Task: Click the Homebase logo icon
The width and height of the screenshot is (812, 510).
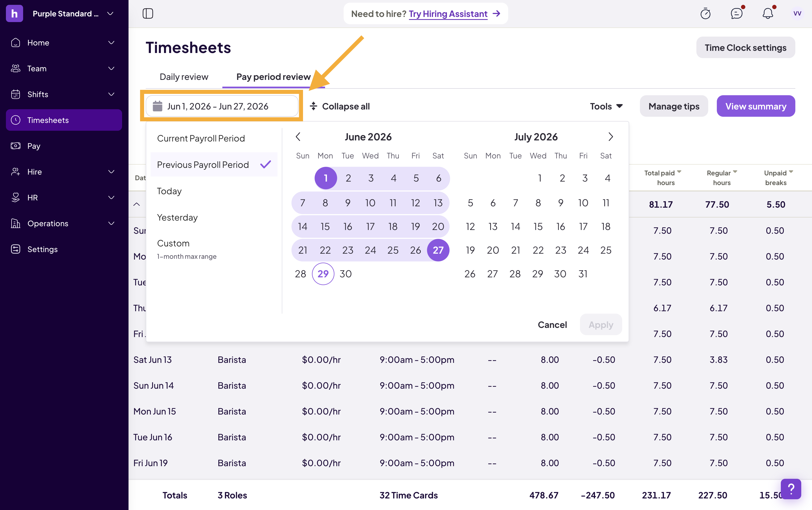Action: [x=15, y=13]
